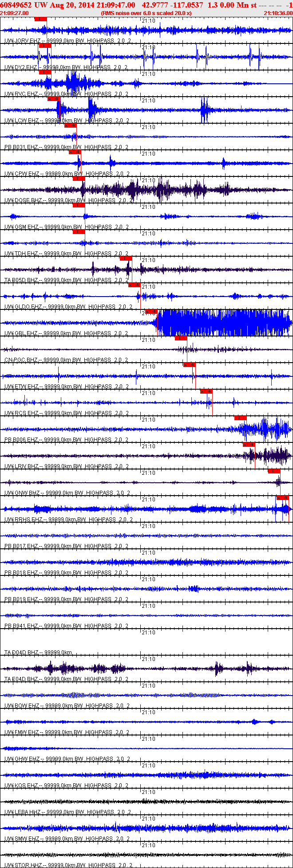Click the red pick marker on JORV trace
The image size is (293, 868).
point(40,19)
